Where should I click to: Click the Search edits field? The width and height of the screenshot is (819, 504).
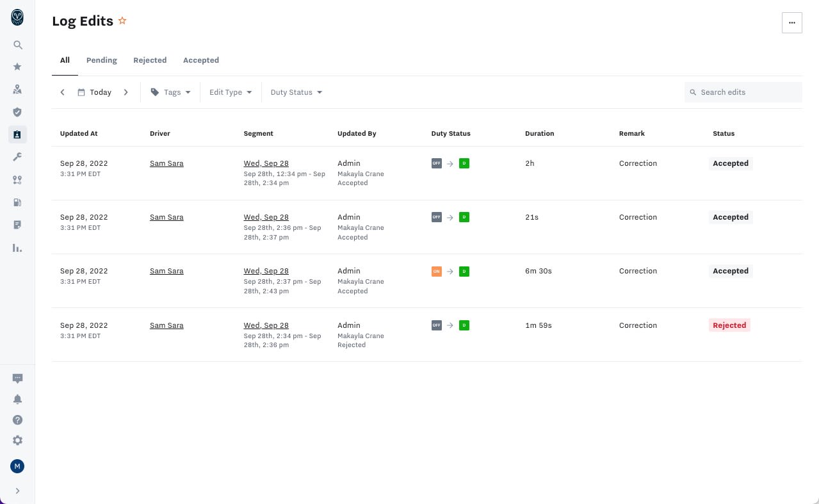(743, 92)
